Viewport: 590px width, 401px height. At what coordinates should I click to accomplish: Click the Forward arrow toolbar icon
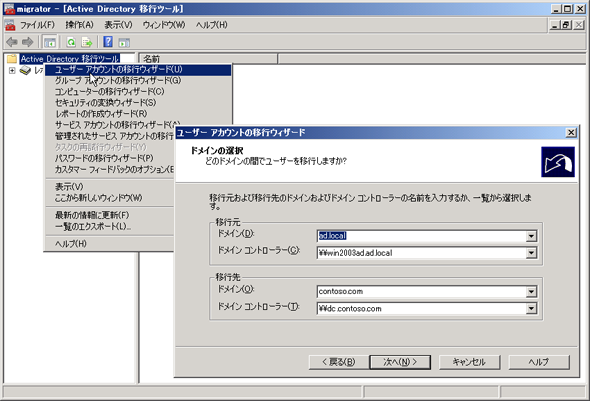coord(27,42)
